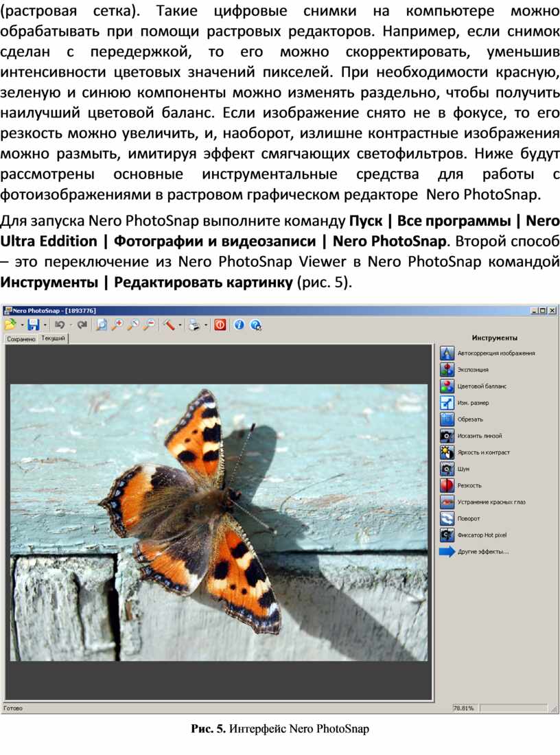Click the Redo arrow in toolbar

pyautogui.click(x=82, y=325)
